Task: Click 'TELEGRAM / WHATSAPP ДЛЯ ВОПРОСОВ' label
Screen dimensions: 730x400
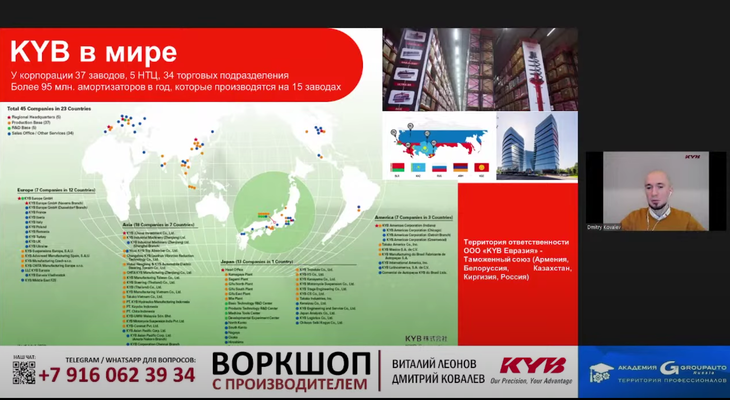Action: click(x=130, y=360)
